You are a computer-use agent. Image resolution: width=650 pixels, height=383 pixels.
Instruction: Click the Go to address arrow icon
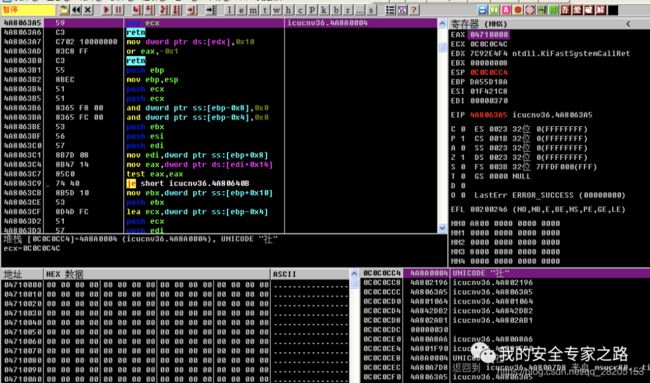coord(211,10)
